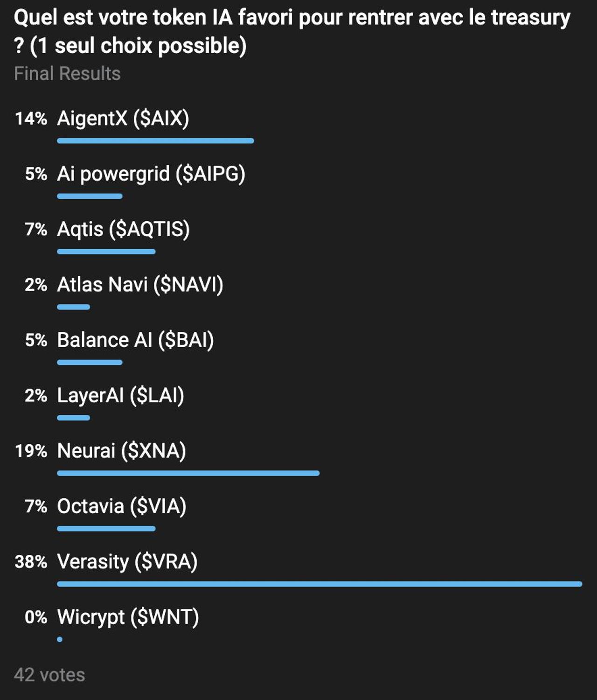Viewport: 597px width, 700px height.
Task: Pick the LayerAI ($LAI) poll answer
Action: 120,396
